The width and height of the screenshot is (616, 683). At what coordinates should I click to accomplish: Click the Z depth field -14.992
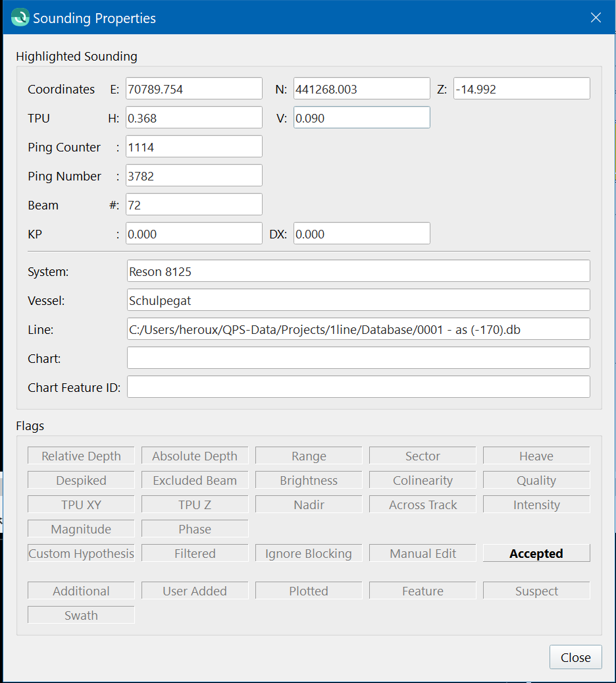point(521,88)
